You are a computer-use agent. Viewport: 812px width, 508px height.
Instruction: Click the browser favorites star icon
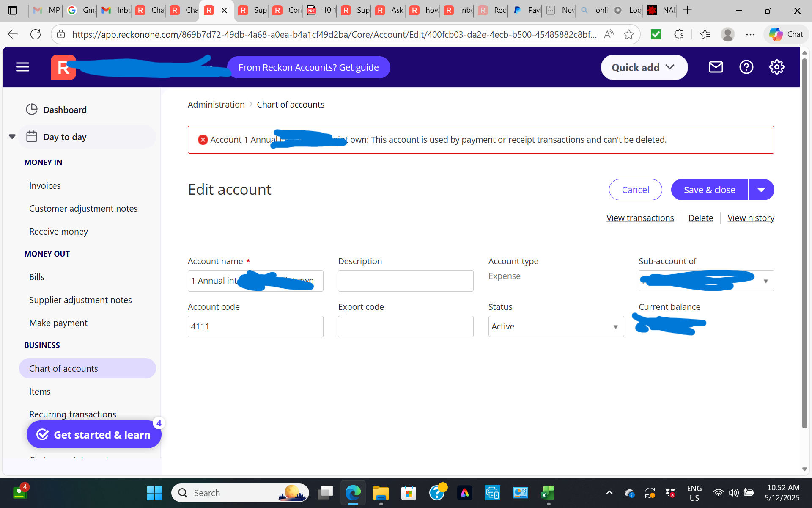click(629, 34)
